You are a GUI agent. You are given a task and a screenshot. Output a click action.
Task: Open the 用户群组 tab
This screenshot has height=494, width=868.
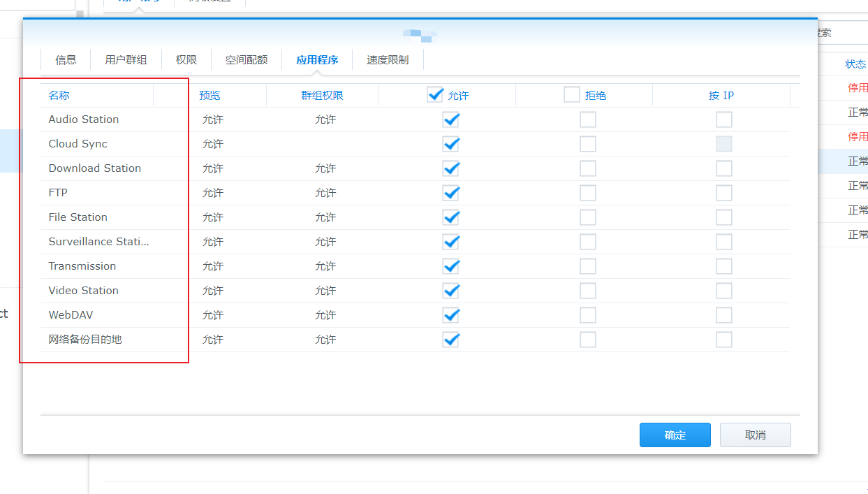point(126,60)
